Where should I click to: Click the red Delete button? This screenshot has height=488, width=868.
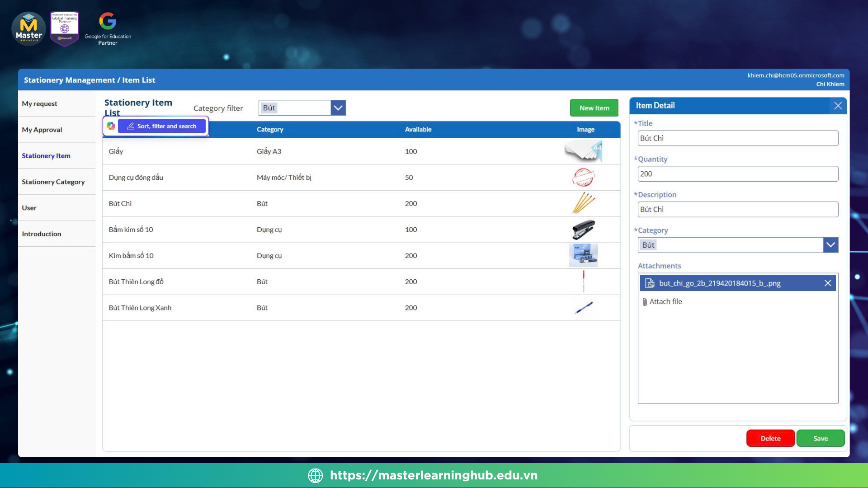click(x=770, y=438)
